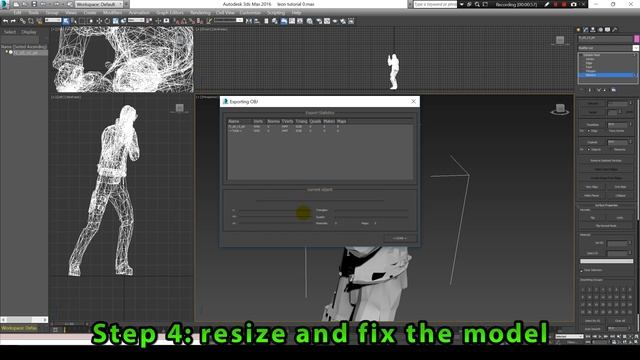
Task: Open the Scripting menu
Action: tap(276, 13)
